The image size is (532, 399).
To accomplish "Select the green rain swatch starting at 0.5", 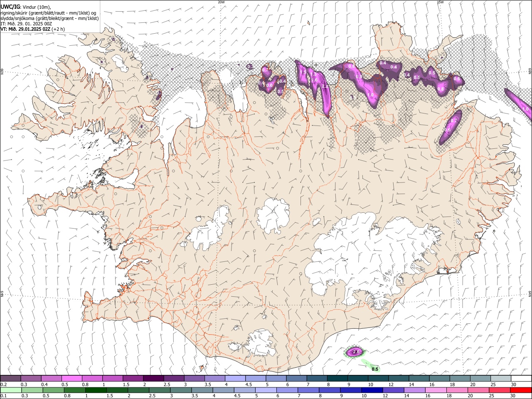I will [53, 390].
